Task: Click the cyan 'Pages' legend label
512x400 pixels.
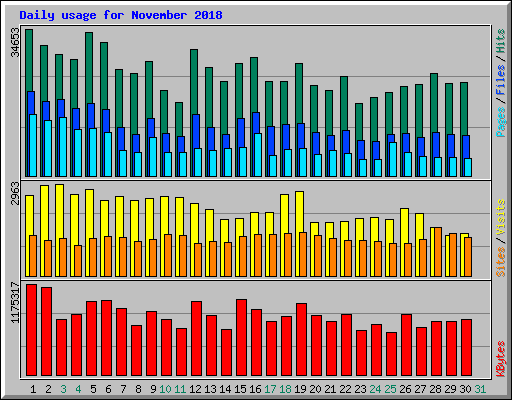Action: point(500,122)
